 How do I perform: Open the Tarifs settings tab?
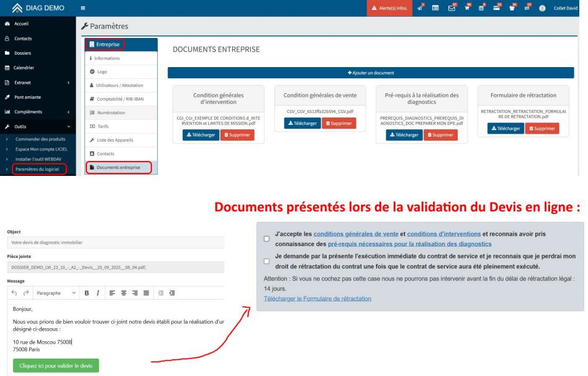coord(102,126)
